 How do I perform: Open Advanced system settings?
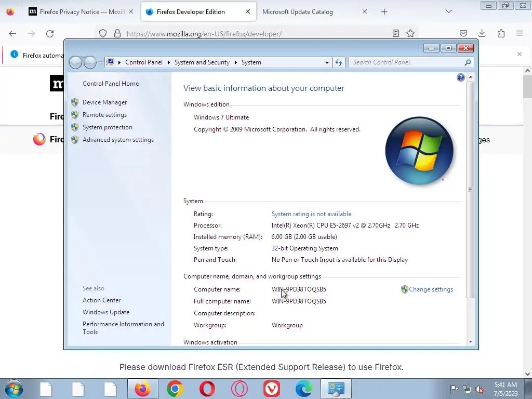coord(118,140)
